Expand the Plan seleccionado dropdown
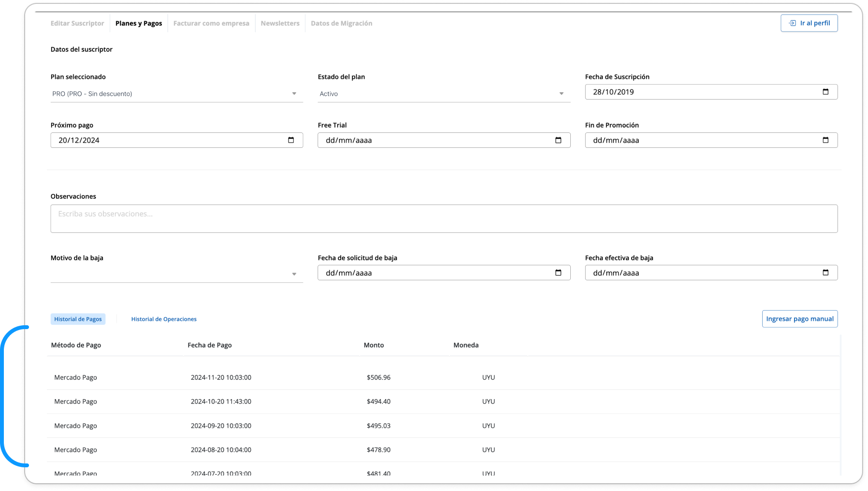The height and width of the screenshot is (491, 868). tap(177, 94)
